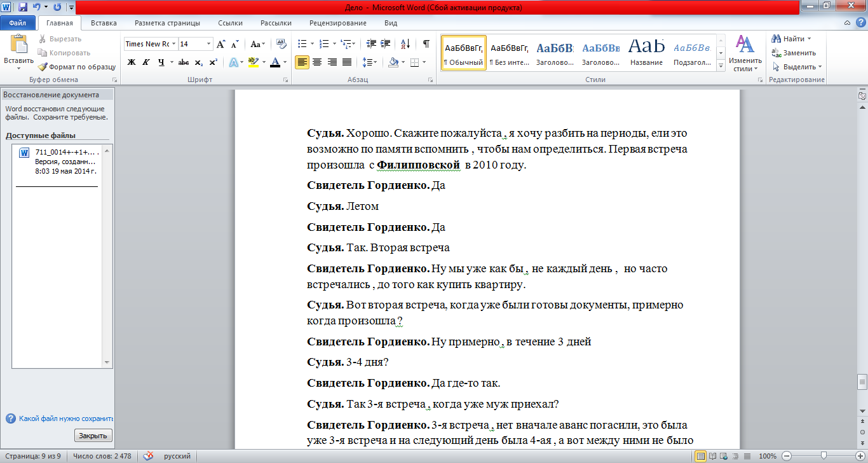Select recovered file 711_0014 in the list

[59, 162]
